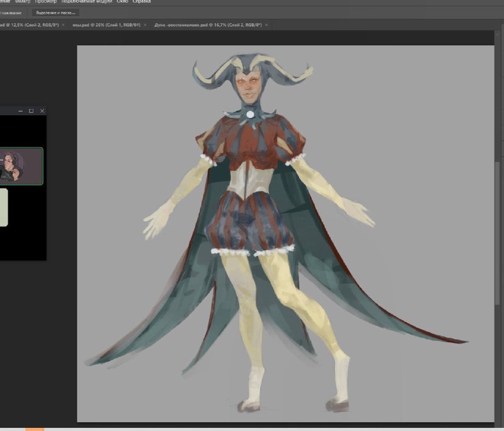This screenshot has height=431, width=504.
Task: Open the Окно menu
Action: pyautogui.click(x=122, y=1)
